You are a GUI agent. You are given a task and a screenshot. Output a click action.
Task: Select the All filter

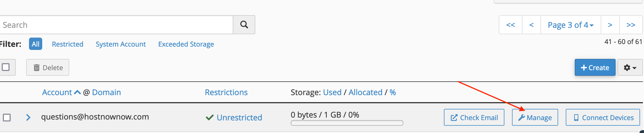point(35,44)
